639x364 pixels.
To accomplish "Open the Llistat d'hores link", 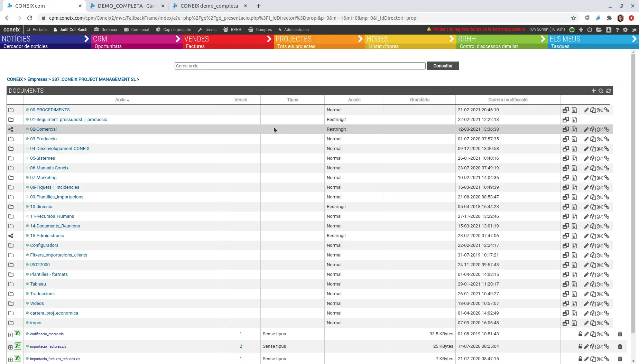I will tap(383, 46).
